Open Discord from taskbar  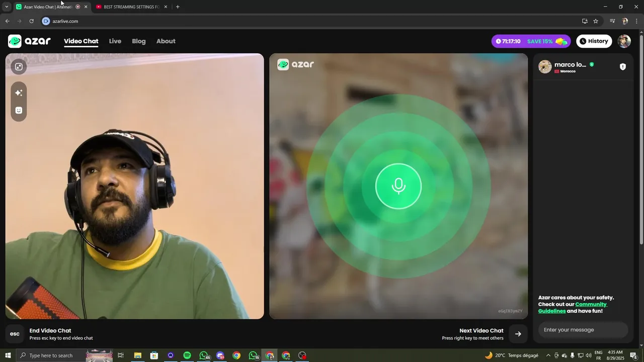click(x=220, y=355)
